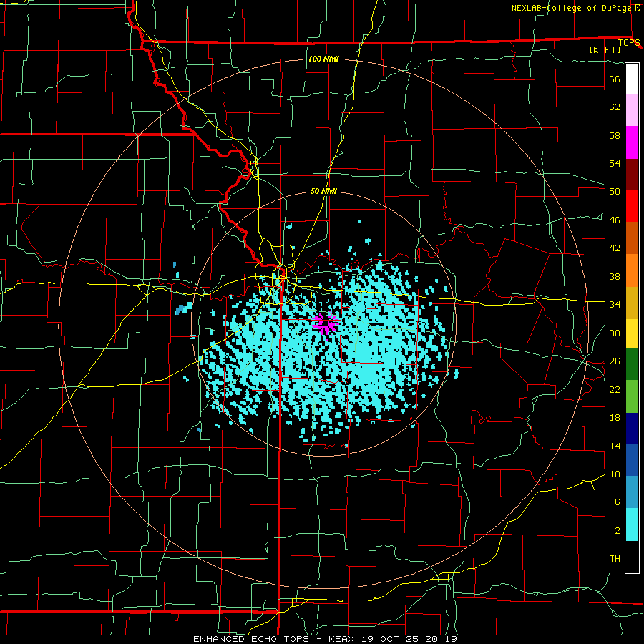Click the white 66 kft color swatch
Viewport: 644px width, 644px height.
tap(632, 79)
